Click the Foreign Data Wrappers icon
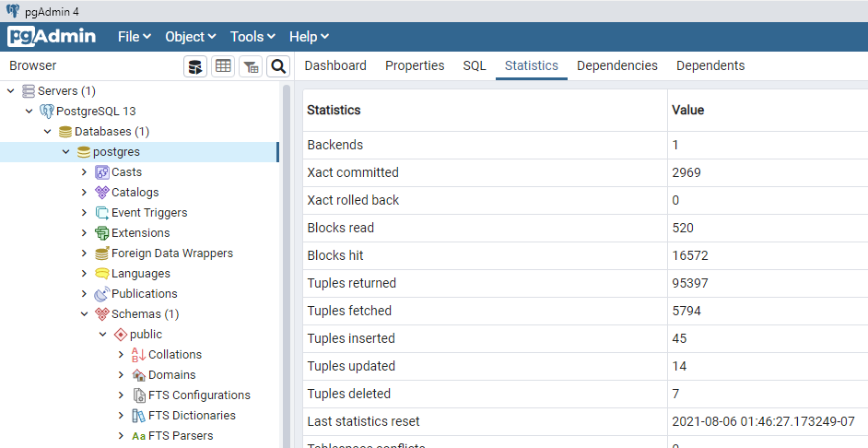This screenshot has width=868, height=448. coord(102,253)
